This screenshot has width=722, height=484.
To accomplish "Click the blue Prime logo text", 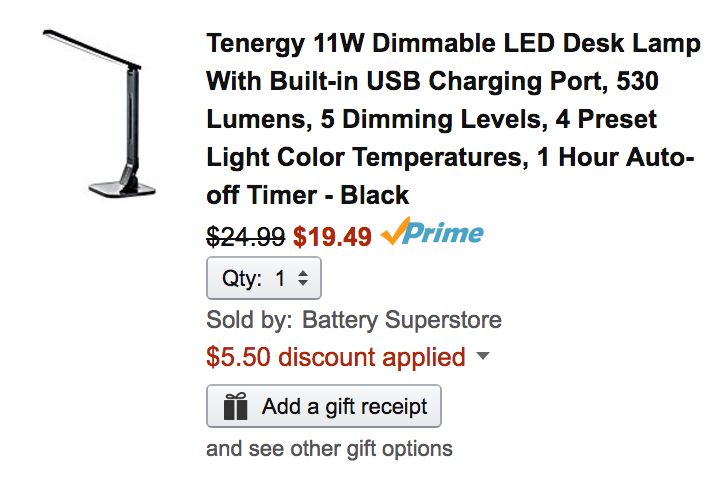I will point(445,234).
